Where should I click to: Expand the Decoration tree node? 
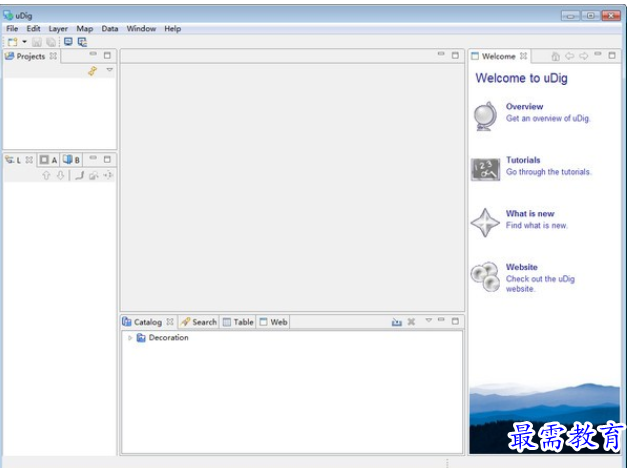pyautogui.click(x=130, y=338)
